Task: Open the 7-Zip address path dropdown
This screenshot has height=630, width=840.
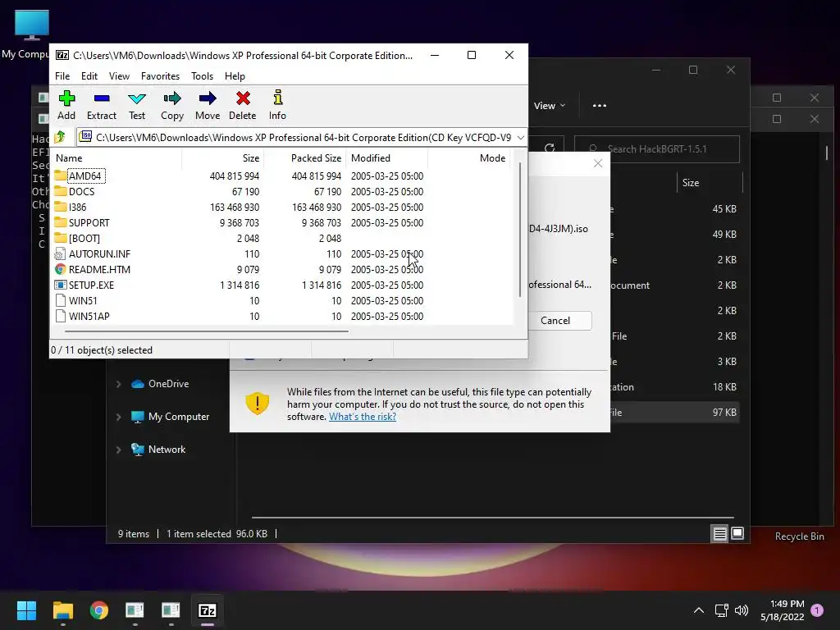Action: 520,138
